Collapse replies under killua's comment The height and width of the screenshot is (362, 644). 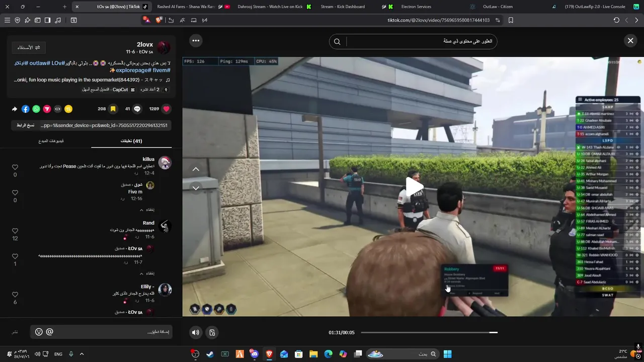click(x=147, y=210)
